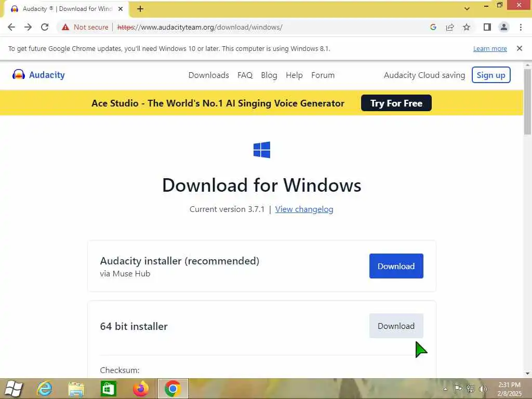Open a new tab with the plus button
Screen dimensions: 532x399
tap(140, 9)
